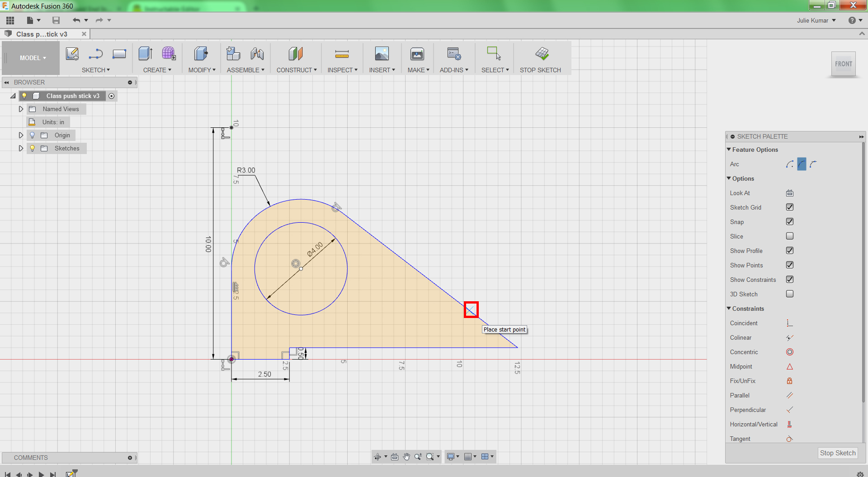
Task: Click the Offset Plane construct icon
Action: point(296,54)
